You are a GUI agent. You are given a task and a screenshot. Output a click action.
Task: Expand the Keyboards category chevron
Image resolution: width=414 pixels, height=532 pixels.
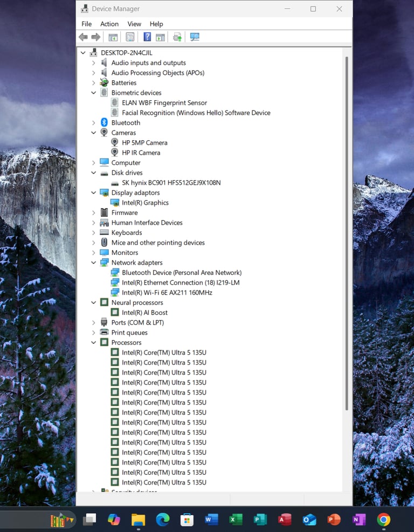pos(94,233)
